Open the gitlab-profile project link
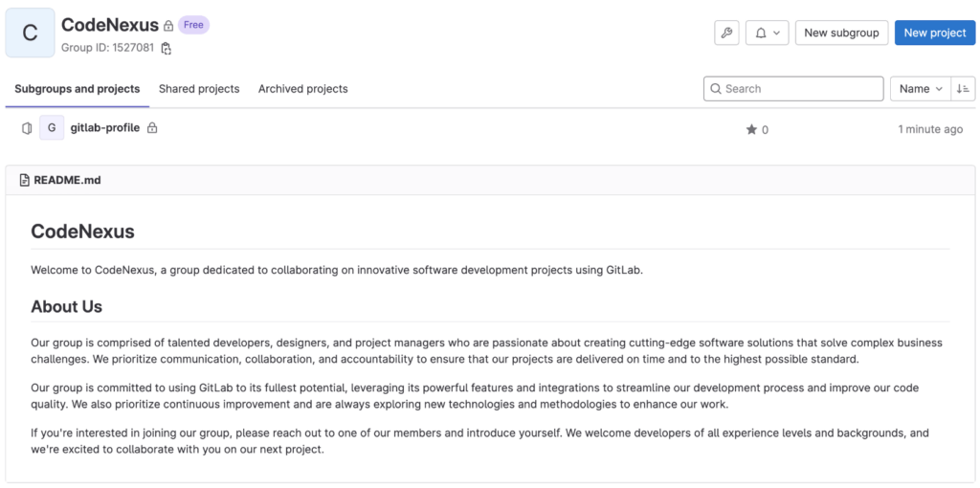The image size is (980, 488). 105,128
